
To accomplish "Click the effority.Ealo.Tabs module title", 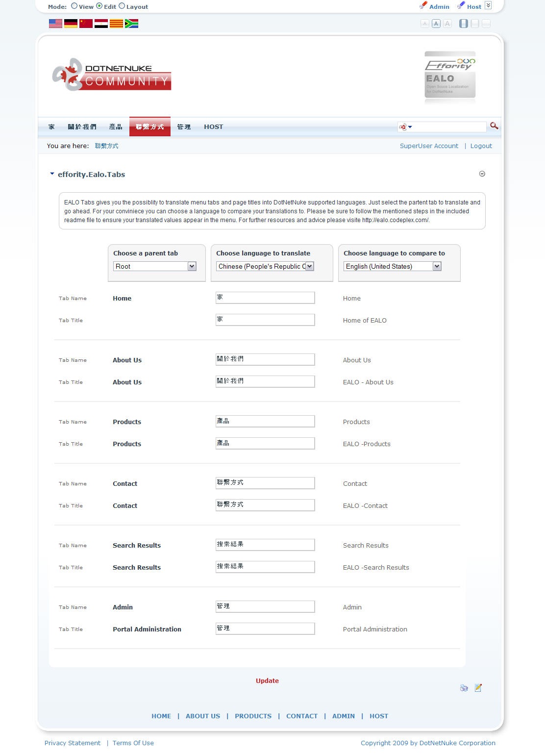I will coord(91,174).
